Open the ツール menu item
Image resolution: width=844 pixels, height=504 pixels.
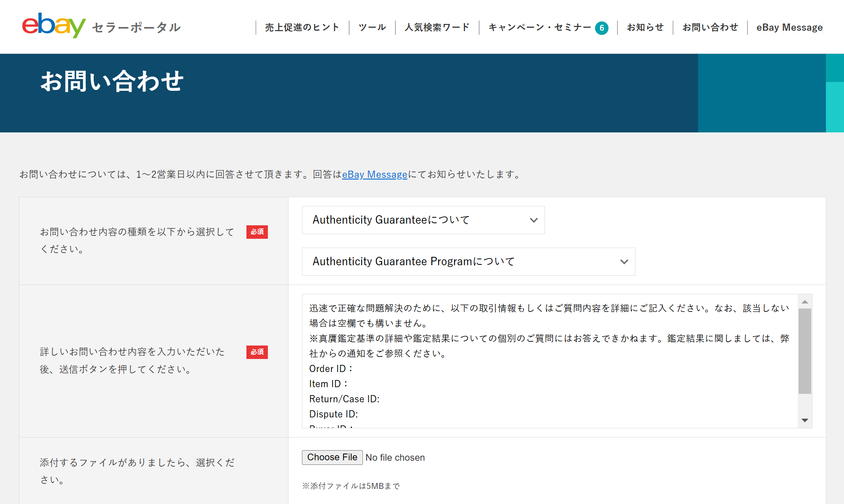pos(372,27)
